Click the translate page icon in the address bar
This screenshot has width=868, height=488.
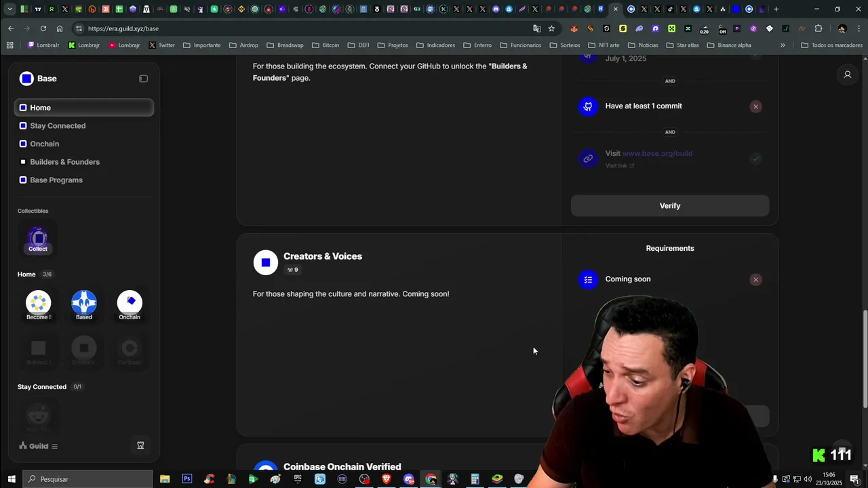537,28
